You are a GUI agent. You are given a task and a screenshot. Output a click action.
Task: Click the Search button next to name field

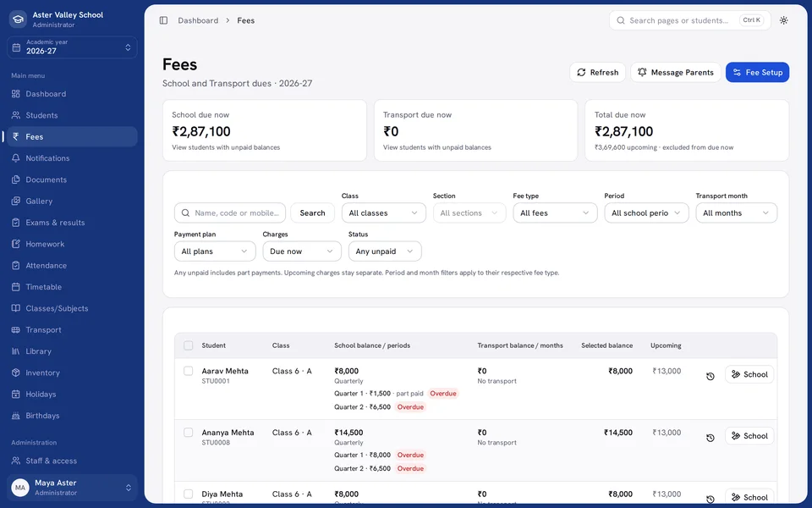point(312,213)
